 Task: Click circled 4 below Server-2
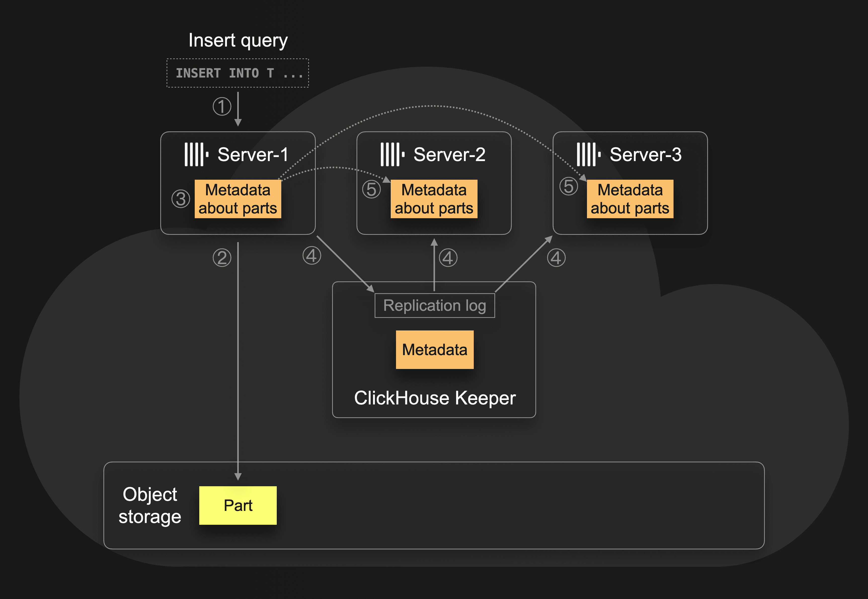click(448, 258)
